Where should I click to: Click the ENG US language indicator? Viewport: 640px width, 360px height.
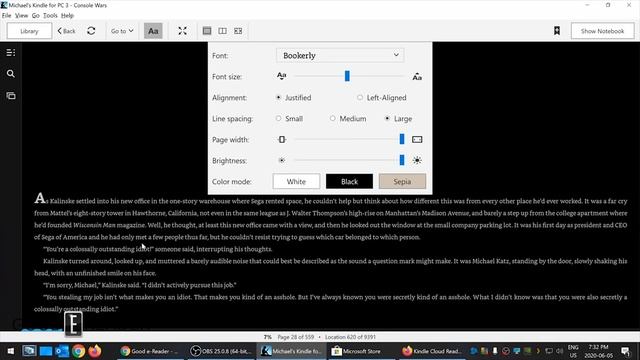573,351
